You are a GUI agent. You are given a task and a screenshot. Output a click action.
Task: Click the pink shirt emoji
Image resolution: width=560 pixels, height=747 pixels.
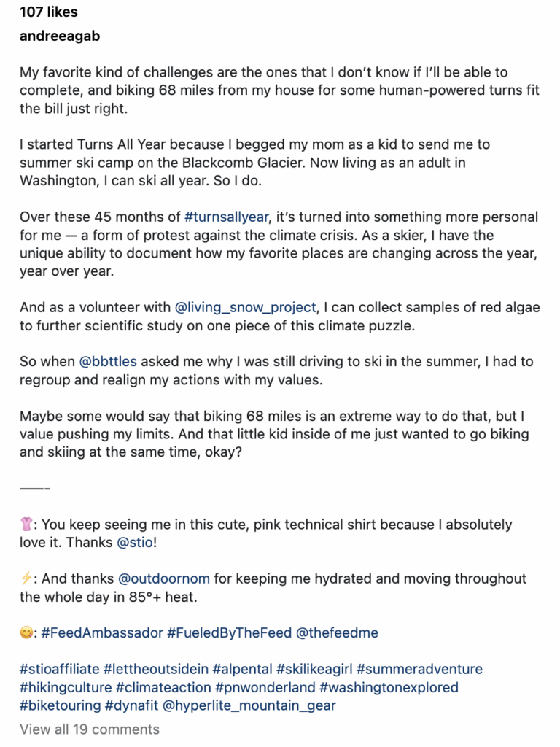point(26,525)
